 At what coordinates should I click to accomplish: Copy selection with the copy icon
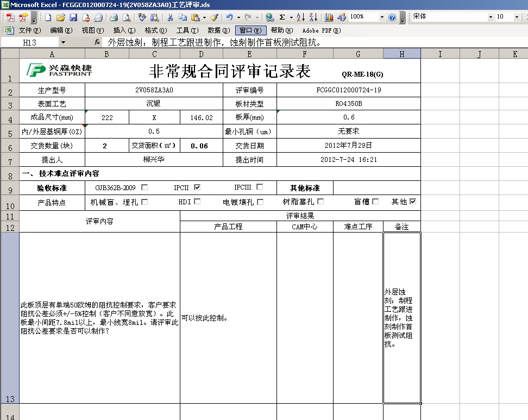click(x=183, y=17)
